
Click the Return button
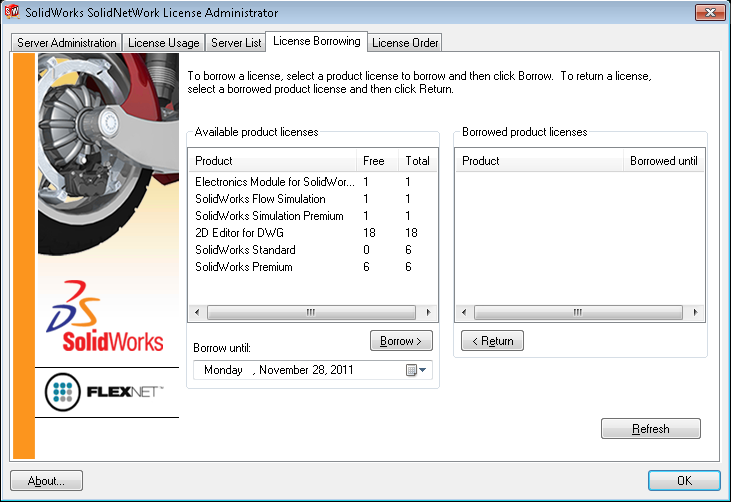[x=492, y=341]
